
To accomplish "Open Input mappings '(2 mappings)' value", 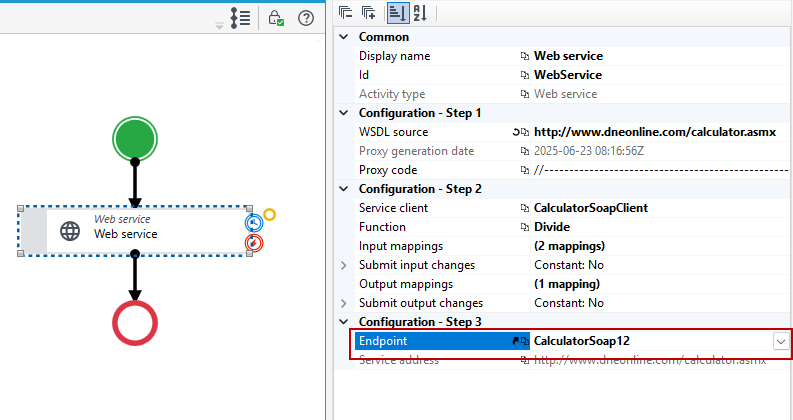I will click(569, 246).
